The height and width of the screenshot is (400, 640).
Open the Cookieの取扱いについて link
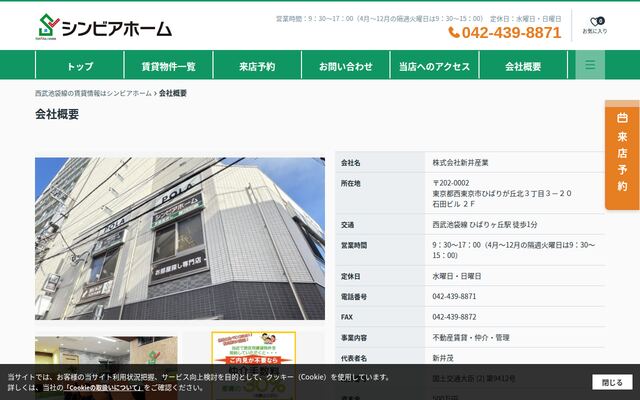pos(104,387)
